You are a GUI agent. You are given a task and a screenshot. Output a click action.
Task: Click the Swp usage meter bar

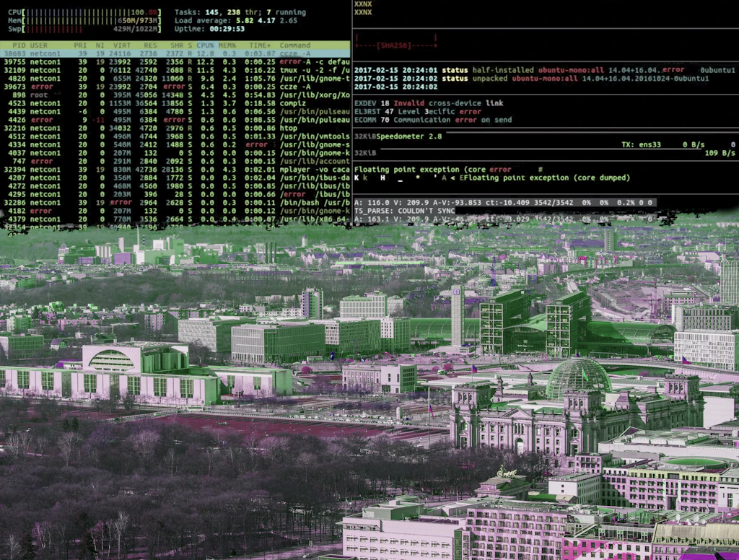click(84, 29)
